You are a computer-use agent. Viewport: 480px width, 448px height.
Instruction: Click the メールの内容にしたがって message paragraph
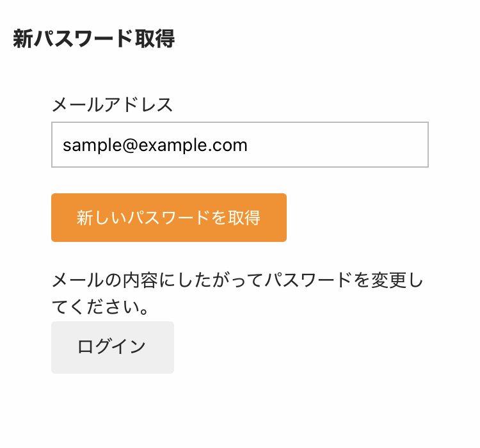238,293
